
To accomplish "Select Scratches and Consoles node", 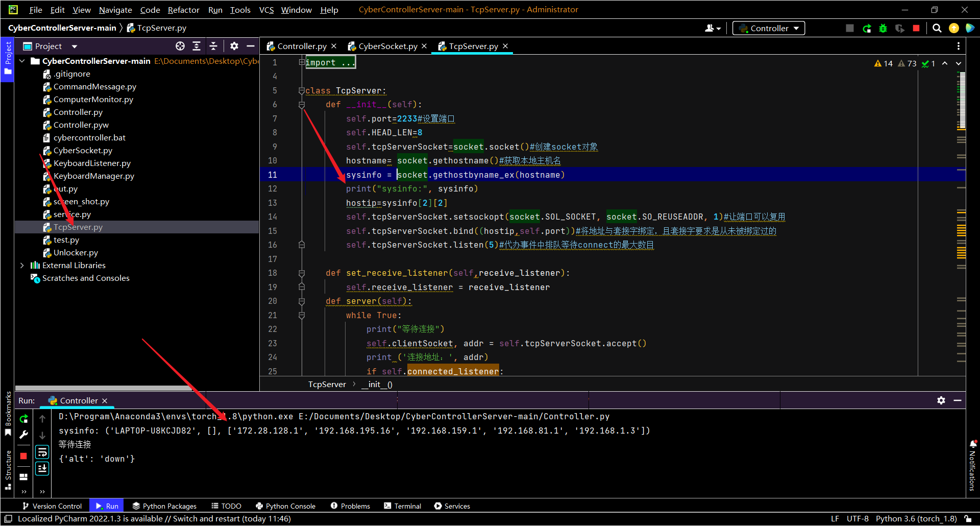I will pyautogui.click(x=86, y=278).
